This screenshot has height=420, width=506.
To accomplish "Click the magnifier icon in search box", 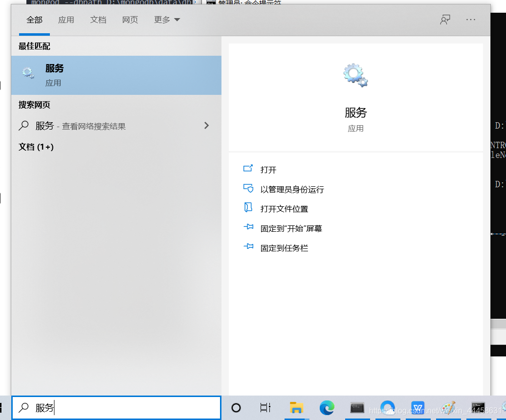I will pos(23,408).
